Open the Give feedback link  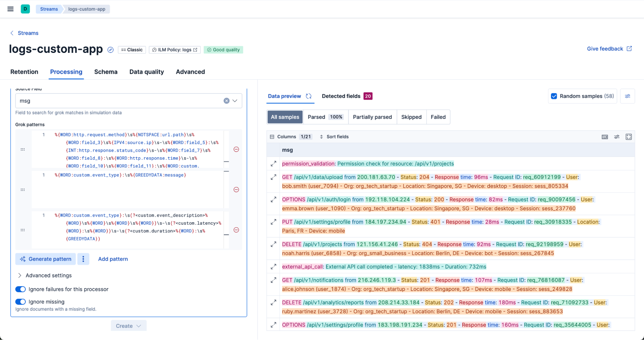tap(605, 48)
